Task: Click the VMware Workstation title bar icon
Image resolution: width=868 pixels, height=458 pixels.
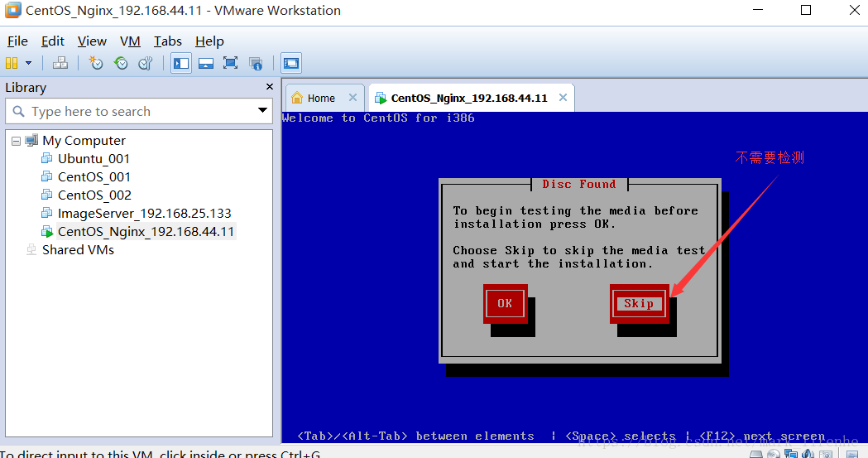Action: [x=12, y=10]
